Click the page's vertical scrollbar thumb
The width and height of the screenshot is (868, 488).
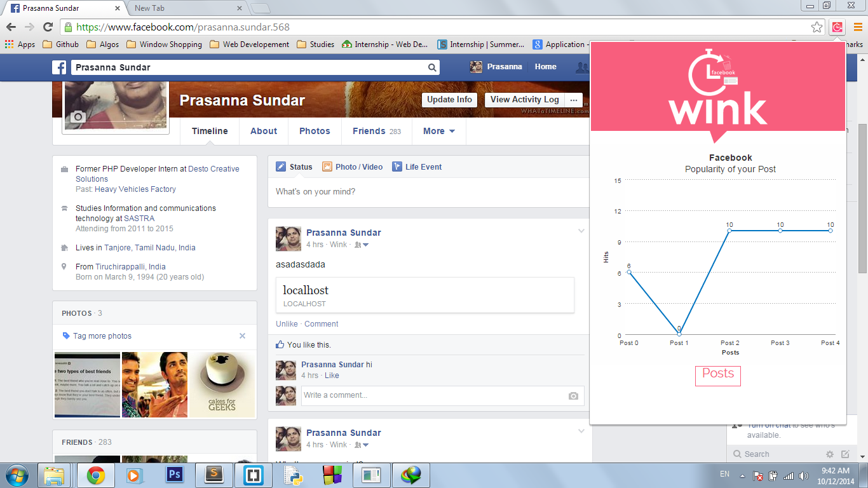click(x=862, y=198)
